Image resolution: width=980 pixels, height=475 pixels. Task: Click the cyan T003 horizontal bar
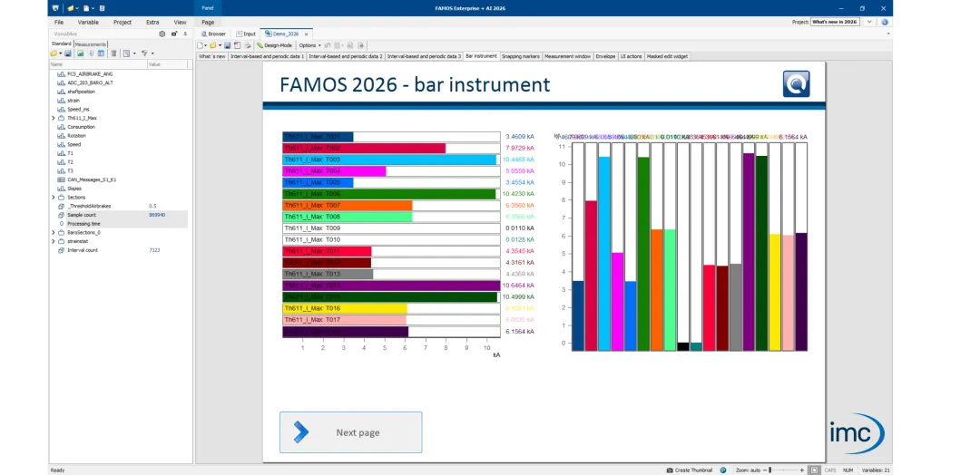pos(389,160)
